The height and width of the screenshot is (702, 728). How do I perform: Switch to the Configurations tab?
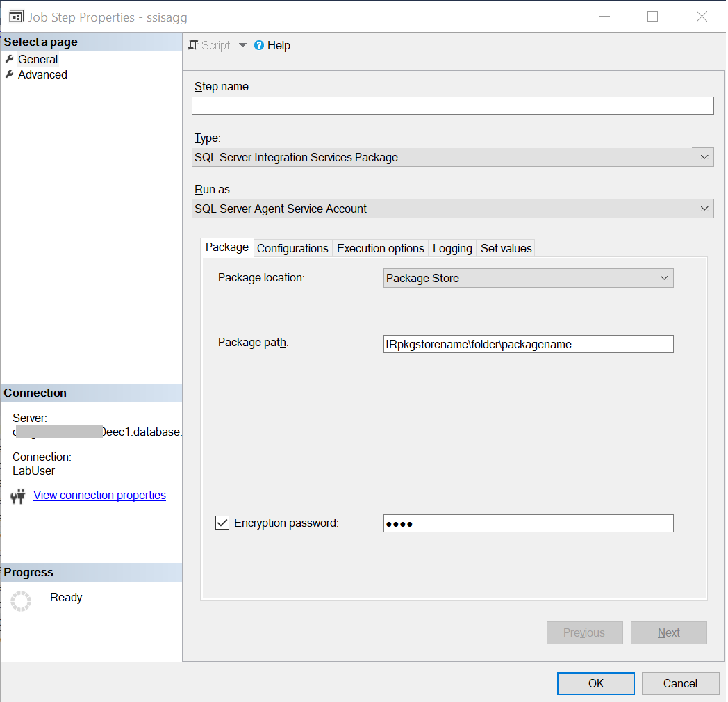(292, 249)
